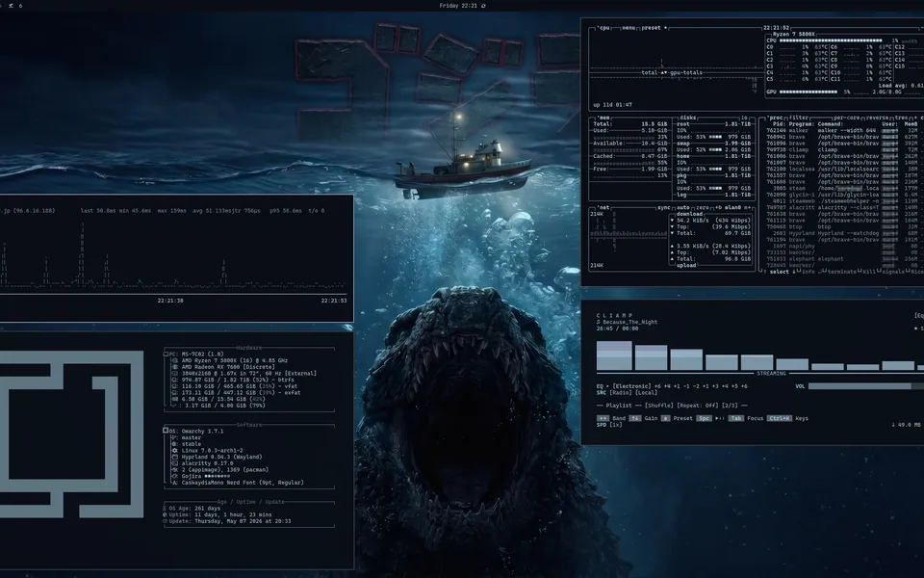
Task: Click the 'net' box label in btop
Action: tap(603, 208)
